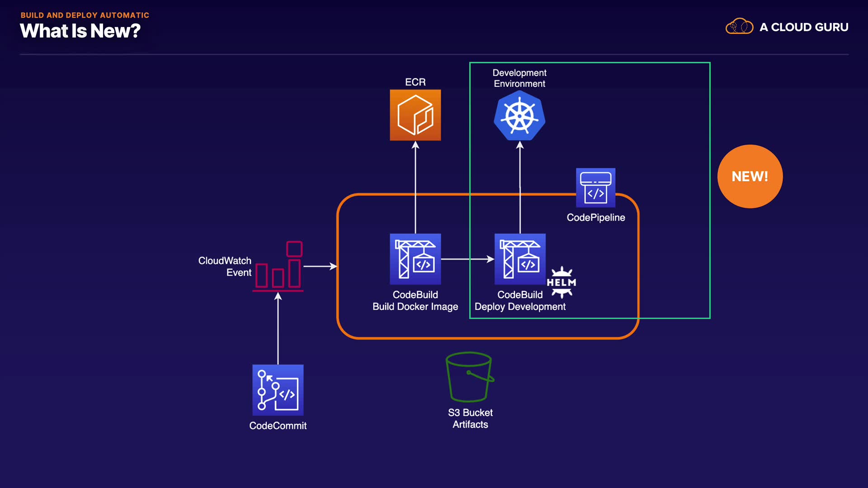Click the 'CodeCommit' text label

pos(278,426)
